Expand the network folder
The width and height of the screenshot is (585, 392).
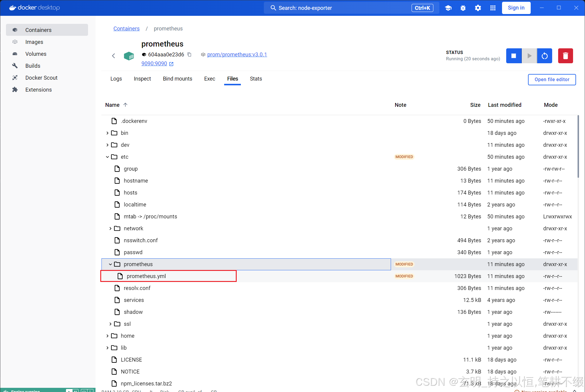(x=110, y=229)
